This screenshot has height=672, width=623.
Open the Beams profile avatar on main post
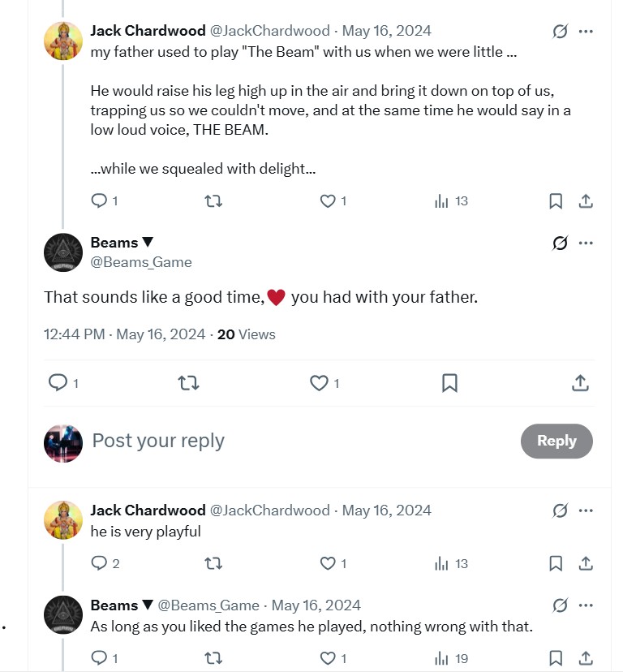tap(63, 252)
